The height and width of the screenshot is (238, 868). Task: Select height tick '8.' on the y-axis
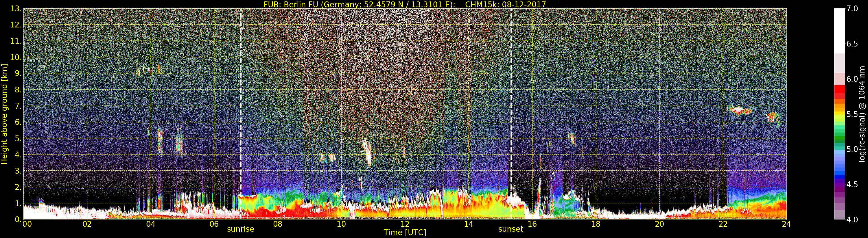[x=18, y=90]
